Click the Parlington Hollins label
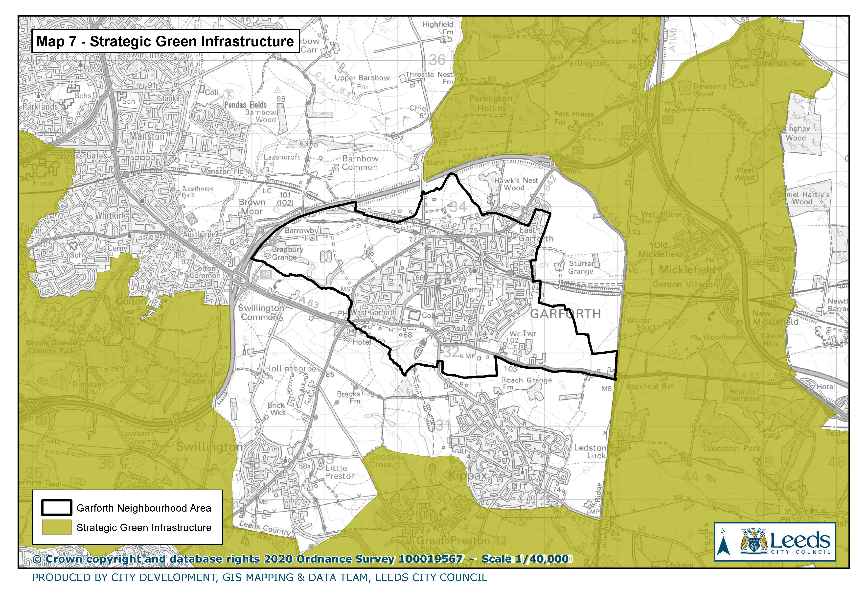The width and height of the screenshot is (868, 614). (491, 103)
